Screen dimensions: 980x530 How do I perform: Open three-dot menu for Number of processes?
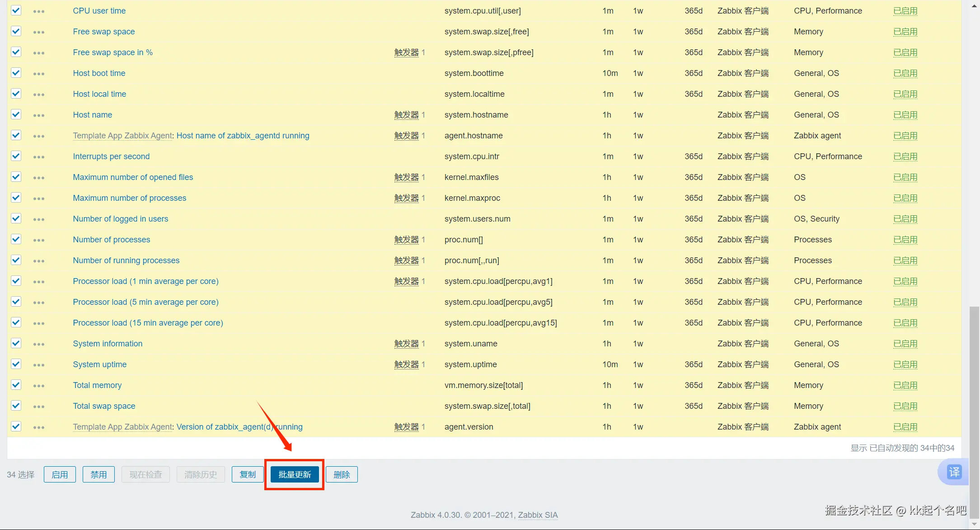click(39, 240)
